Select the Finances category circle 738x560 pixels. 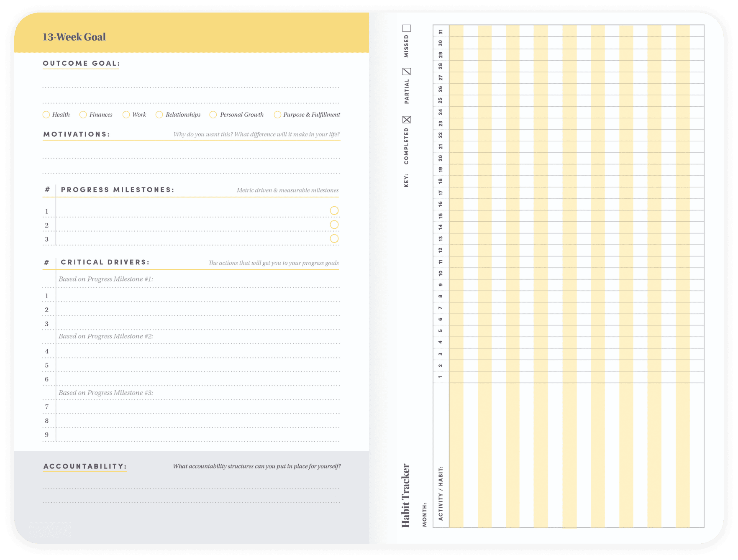83,115
